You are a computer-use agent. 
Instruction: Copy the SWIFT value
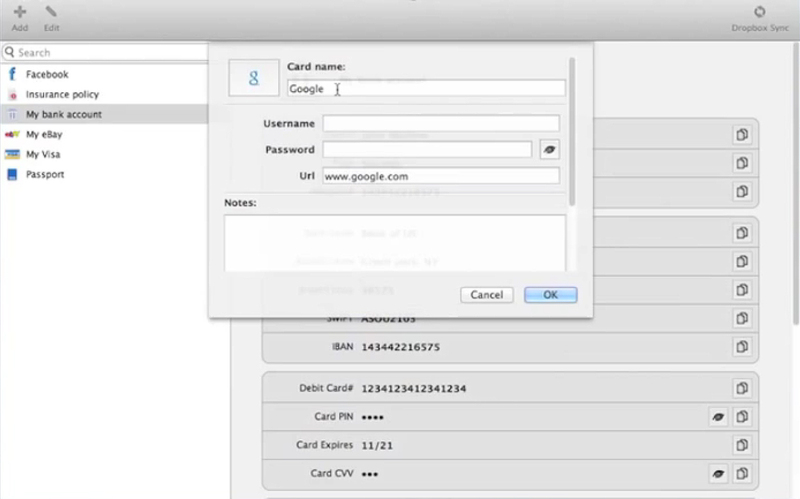tap(742, 318)
